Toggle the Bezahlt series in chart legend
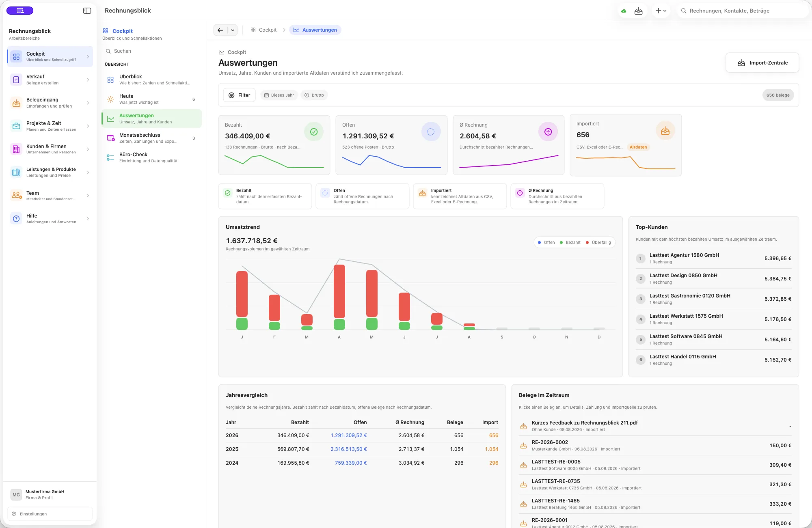This screenshot has width=812, height=528. pos(570,242)
